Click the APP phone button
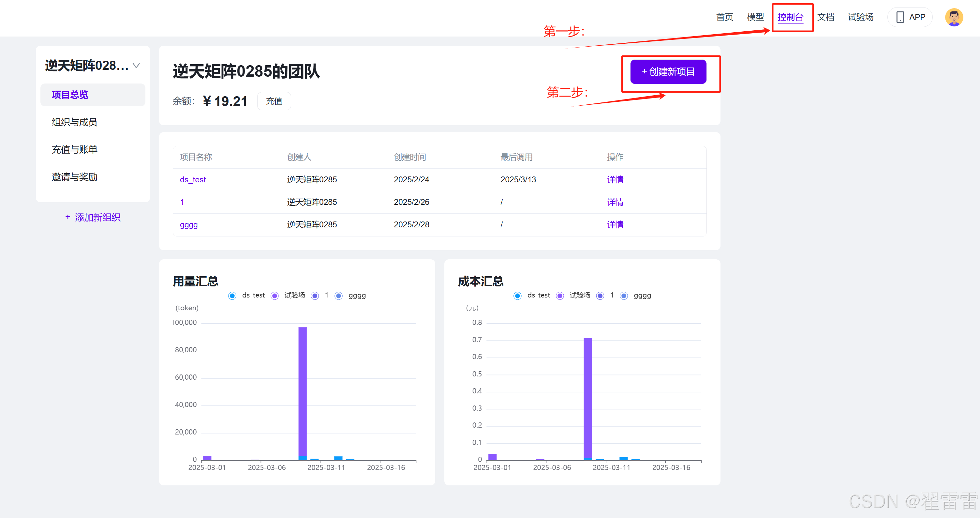Viewport: 980px width, 518px height. point(910,17)
